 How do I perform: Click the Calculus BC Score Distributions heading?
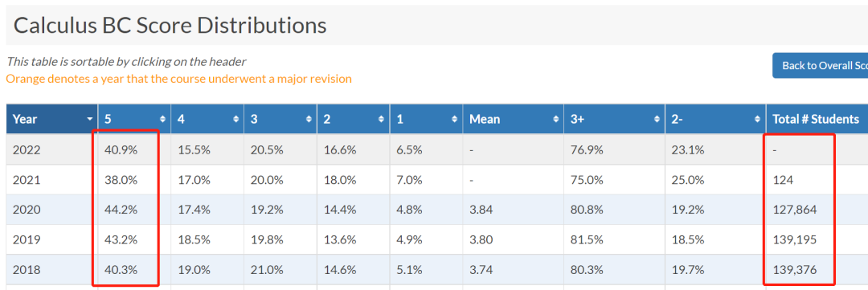coord(170,26)
